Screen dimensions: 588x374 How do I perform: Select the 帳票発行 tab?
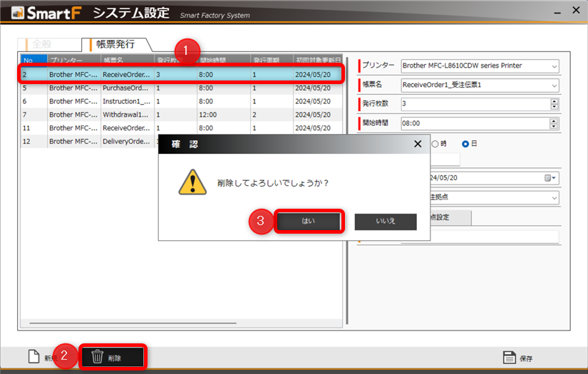(115, 44)
